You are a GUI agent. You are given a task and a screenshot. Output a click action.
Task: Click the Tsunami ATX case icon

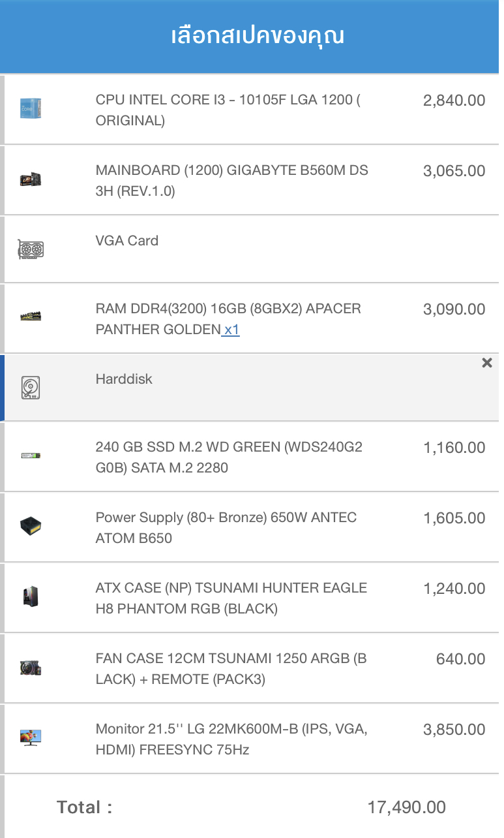31,597
